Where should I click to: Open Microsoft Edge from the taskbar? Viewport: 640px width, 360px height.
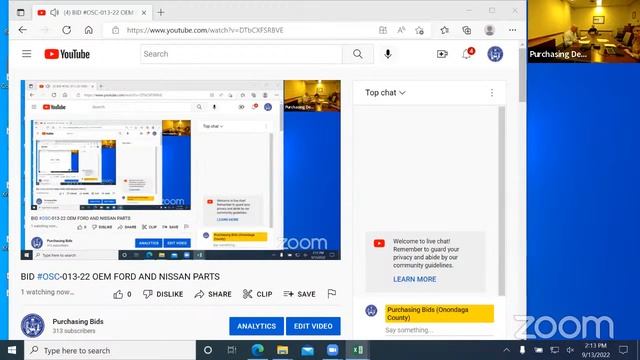(x=258, y=350)
